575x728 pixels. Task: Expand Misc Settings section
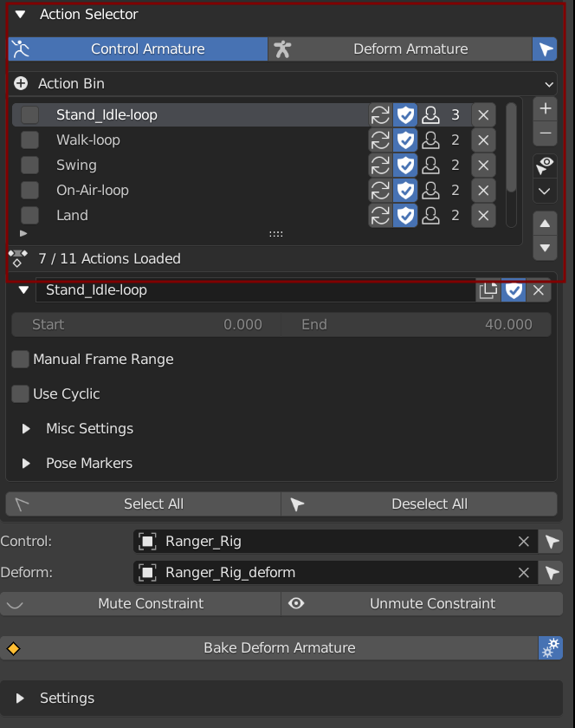tap(26, 428)
